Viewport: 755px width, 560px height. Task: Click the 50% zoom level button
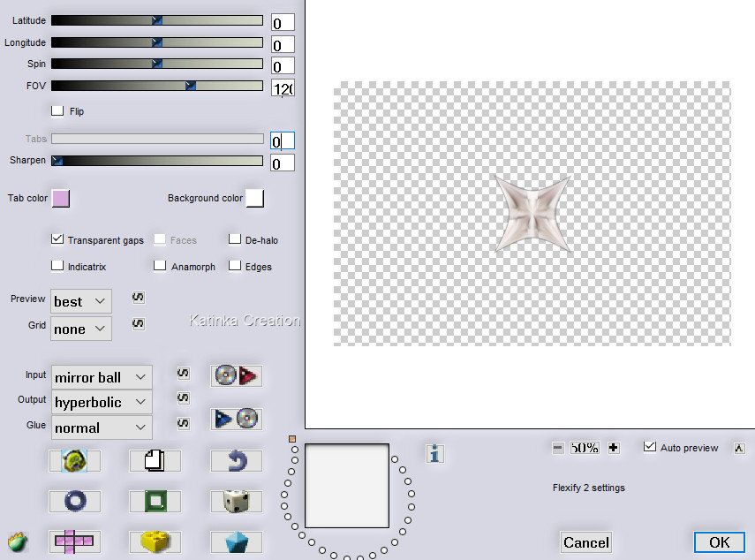point(585,448)
